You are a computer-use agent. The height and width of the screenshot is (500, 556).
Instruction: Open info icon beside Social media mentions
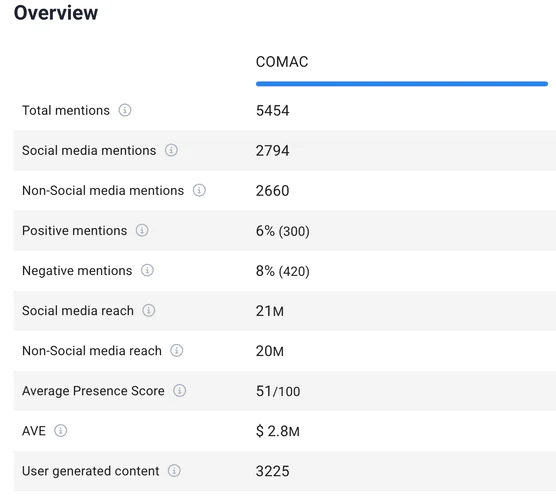coord(171,150)
